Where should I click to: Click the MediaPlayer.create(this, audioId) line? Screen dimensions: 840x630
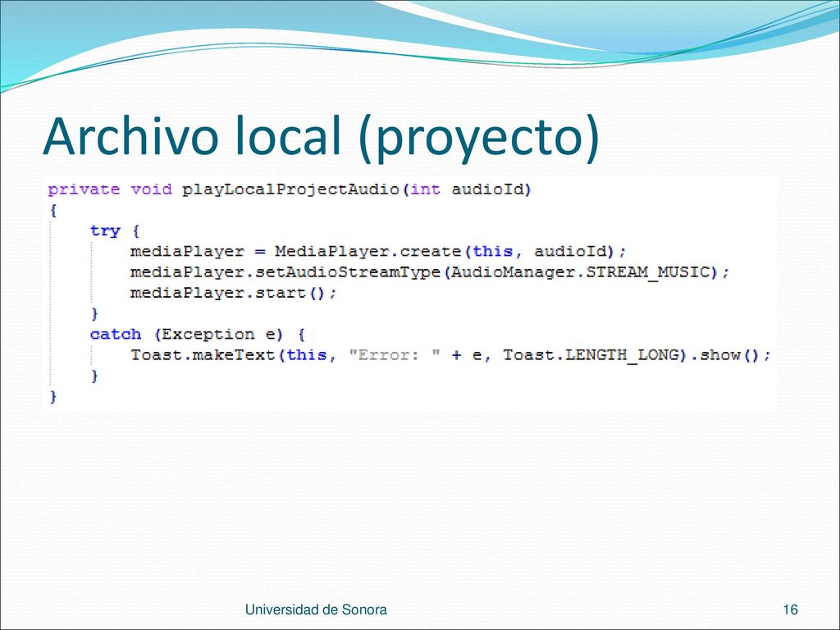[x=378, y=252]
